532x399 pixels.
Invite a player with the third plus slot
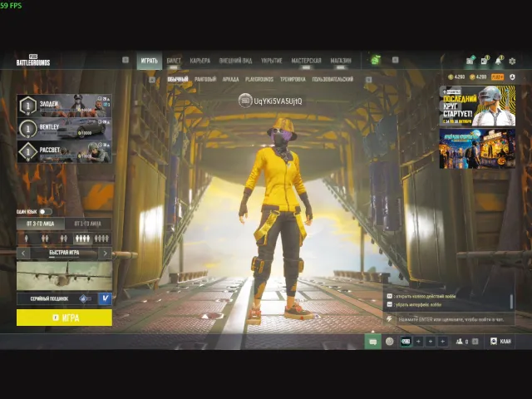(x=442, y=342)
